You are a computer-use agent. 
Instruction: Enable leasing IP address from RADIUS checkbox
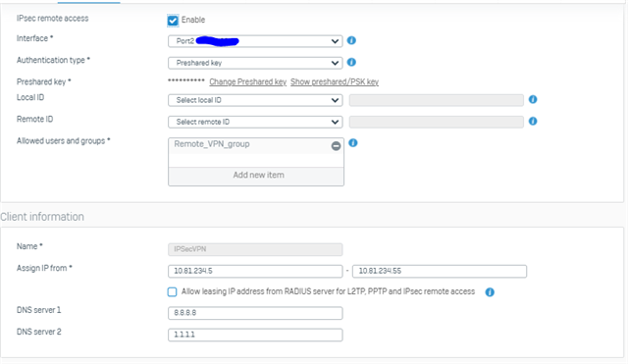[x=173, y=292]
